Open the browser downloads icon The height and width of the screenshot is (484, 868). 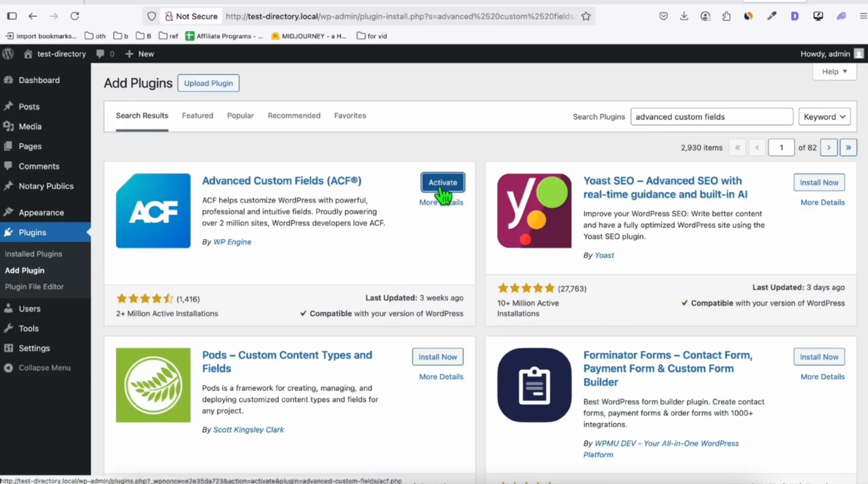click(684, 16)
